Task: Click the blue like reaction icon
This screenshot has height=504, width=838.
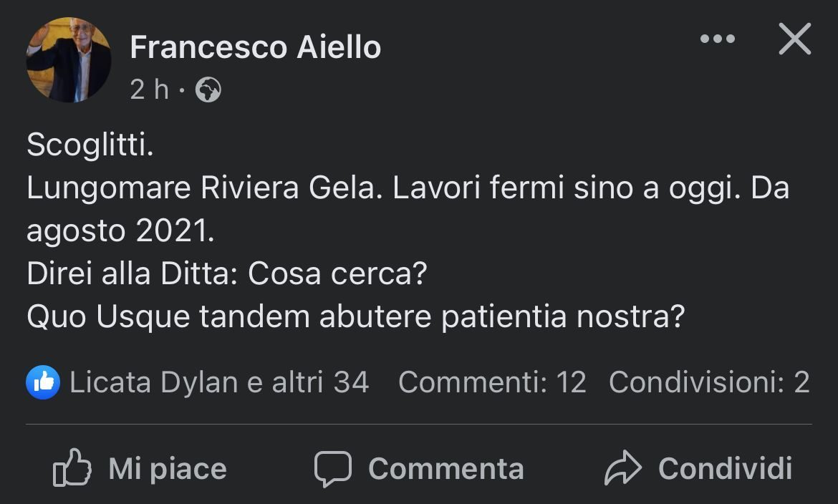Action: click(x=43, y=382)
